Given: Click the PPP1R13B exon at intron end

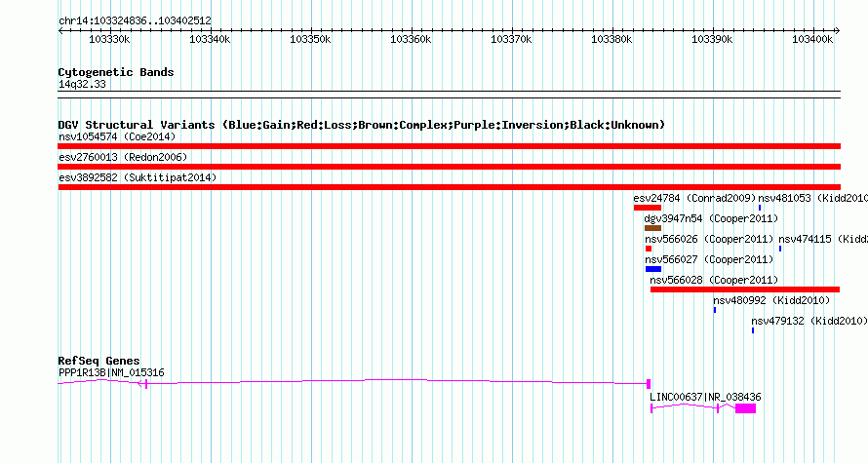Looking at the screenshot, I should (649, 383).
